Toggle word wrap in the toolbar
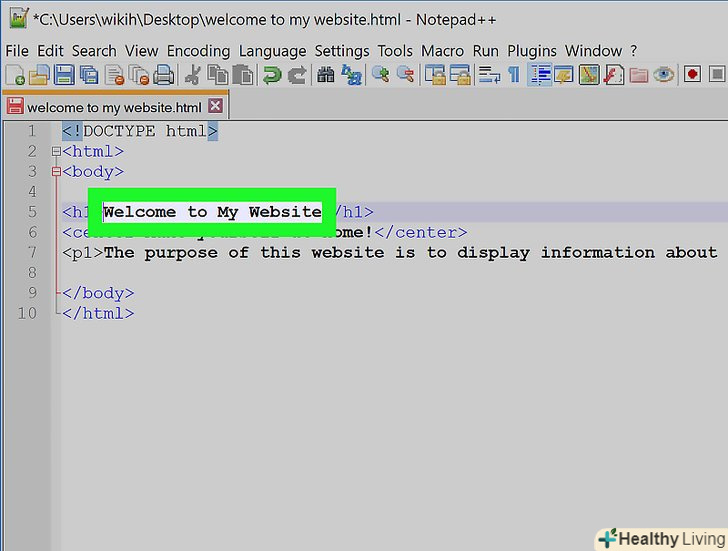 click(x=489, y=75)
